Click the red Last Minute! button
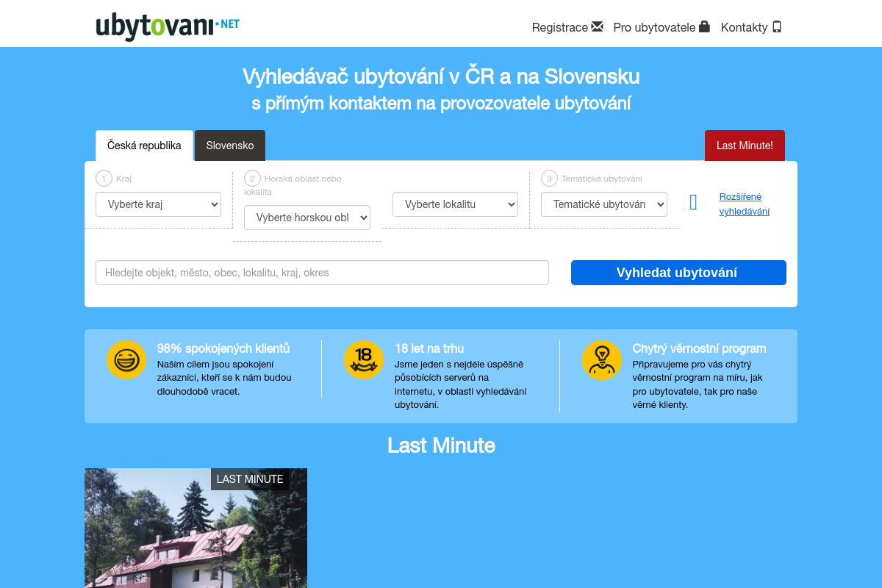The image size is (882, 588). (745, 146)
